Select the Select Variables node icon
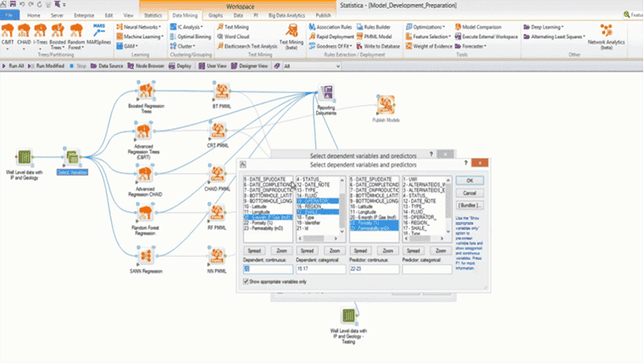Screen dimensions: 644x363 click(73, 157)
